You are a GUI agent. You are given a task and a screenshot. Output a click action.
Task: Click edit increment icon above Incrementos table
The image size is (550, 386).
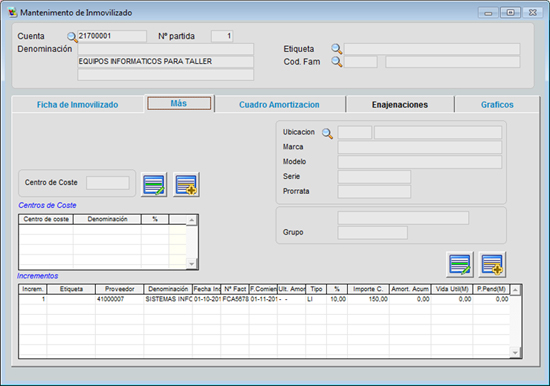click(460, 264)
